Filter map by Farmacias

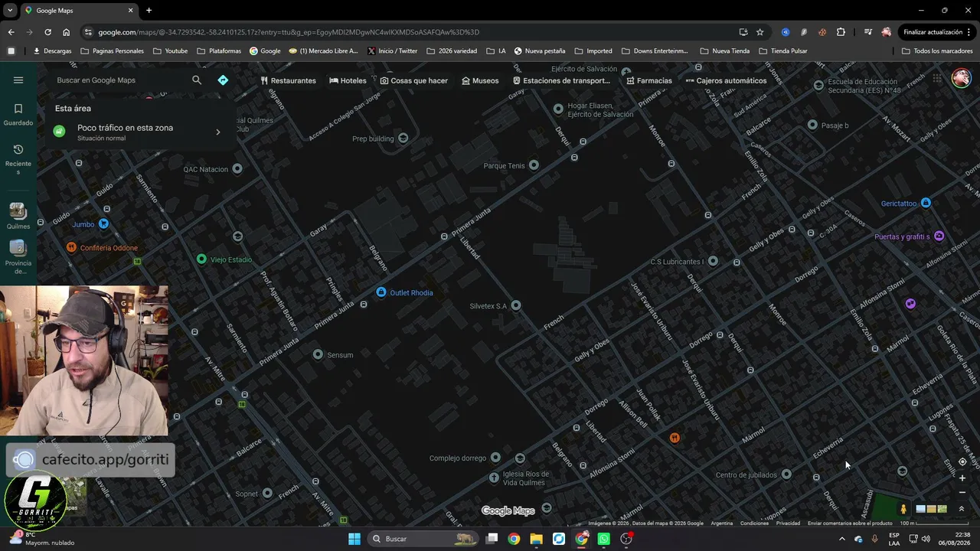click(x=649, y=80)
